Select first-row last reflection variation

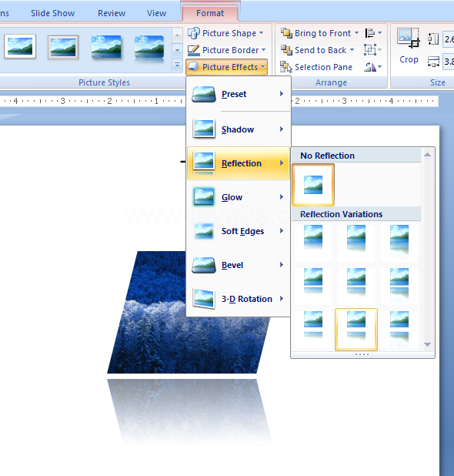(399, 242)
